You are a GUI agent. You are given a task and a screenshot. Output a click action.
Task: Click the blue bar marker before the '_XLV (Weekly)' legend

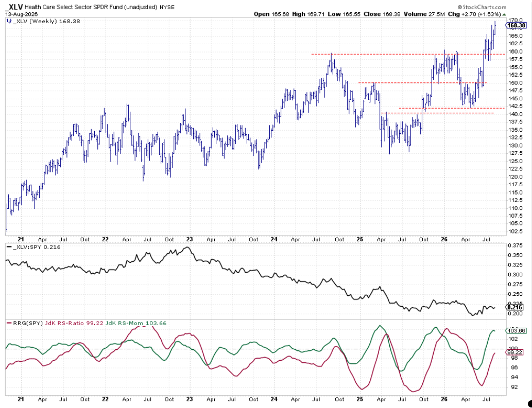[x=8, y=21]
